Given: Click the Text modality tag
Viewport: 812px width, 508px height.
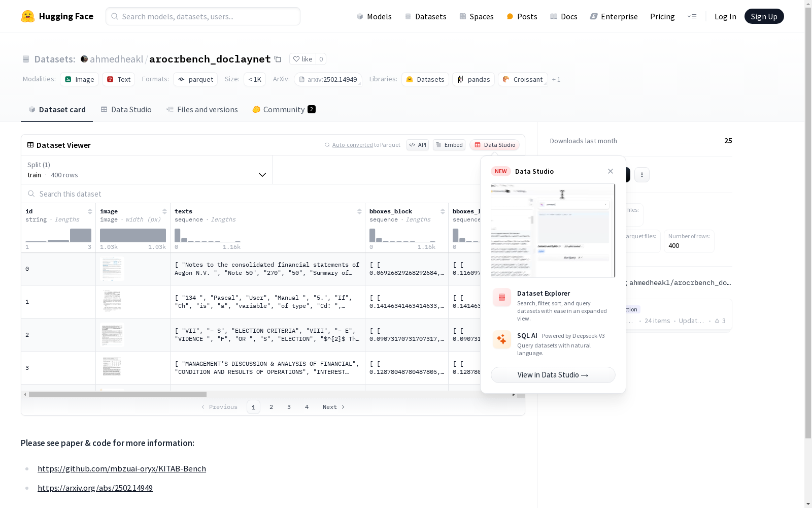Looking at the screenshot, I should coord(119,79).
